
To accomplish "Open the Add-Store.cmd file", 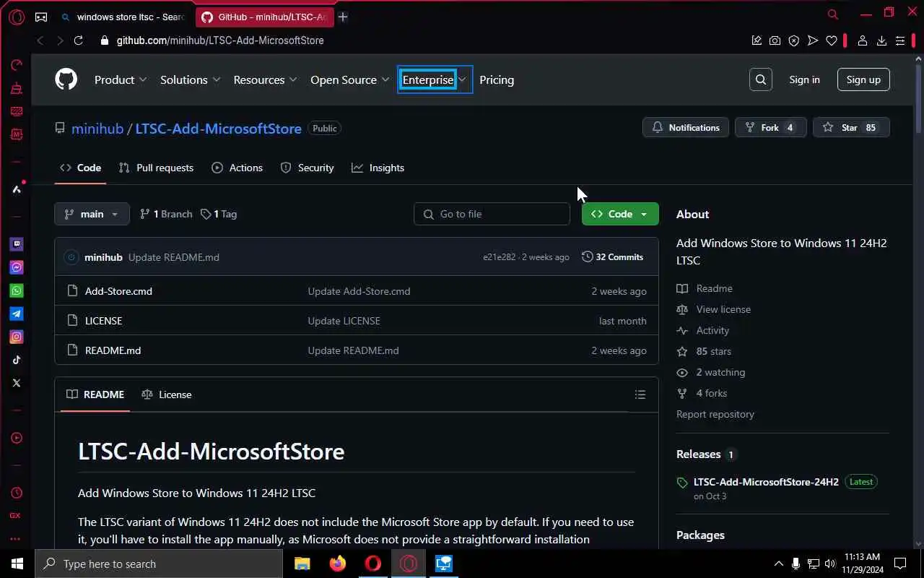I will (x=118, y=291).
